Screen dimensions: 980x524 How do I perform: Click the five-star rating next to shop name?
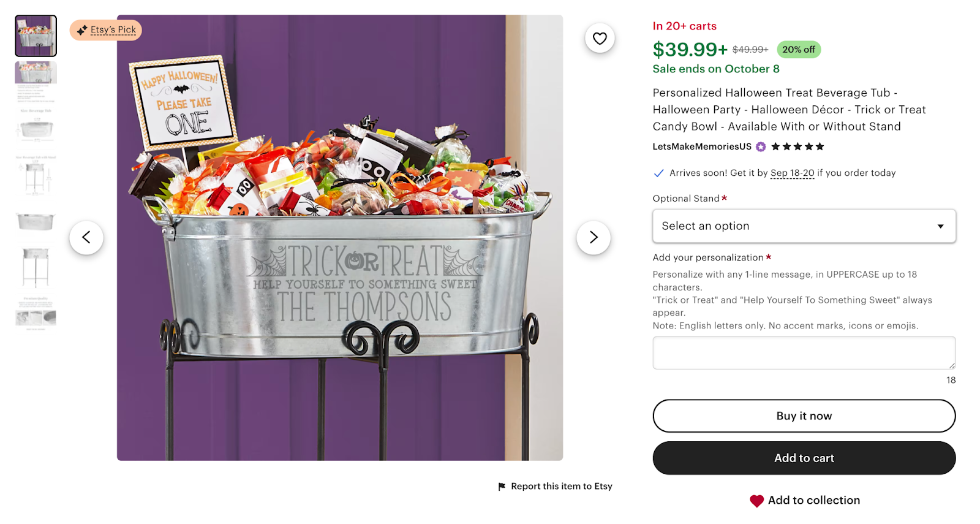pyautogui.click(x=797, y=146)
